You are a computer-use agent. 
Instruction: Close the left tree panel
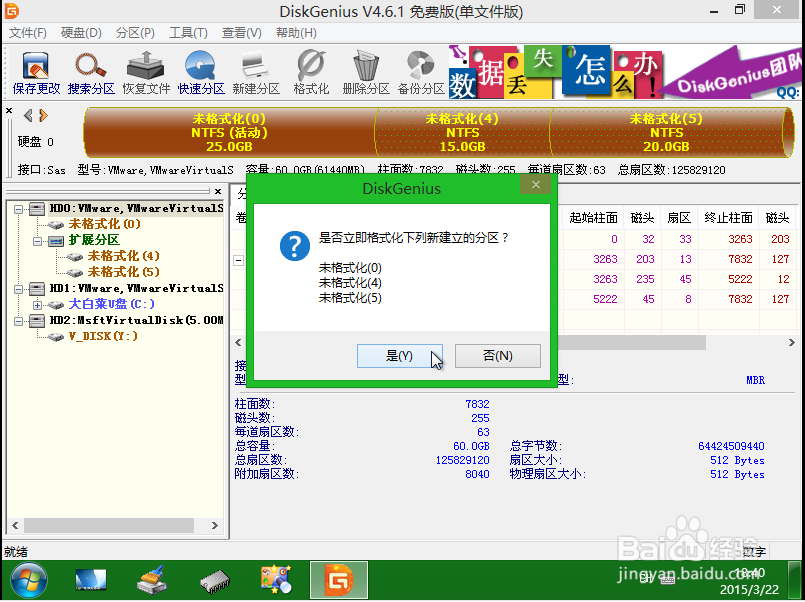(218, 191)
